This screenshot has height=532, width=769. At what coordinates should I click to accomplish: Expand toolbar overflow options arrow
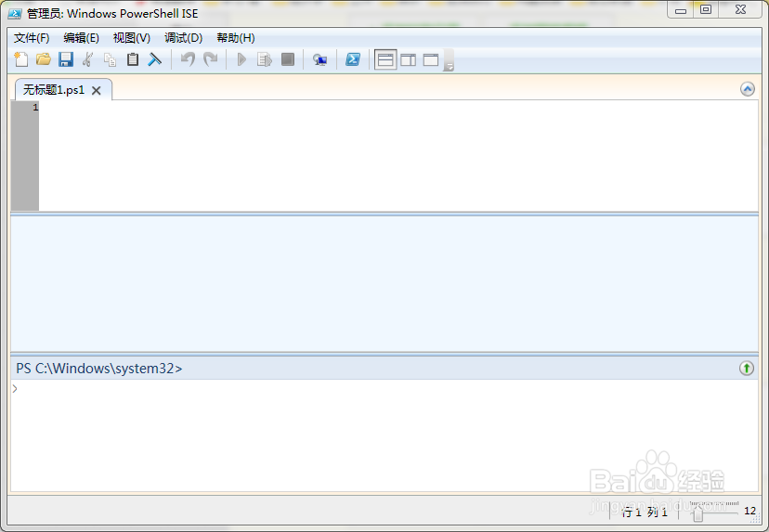click(449, 60)
